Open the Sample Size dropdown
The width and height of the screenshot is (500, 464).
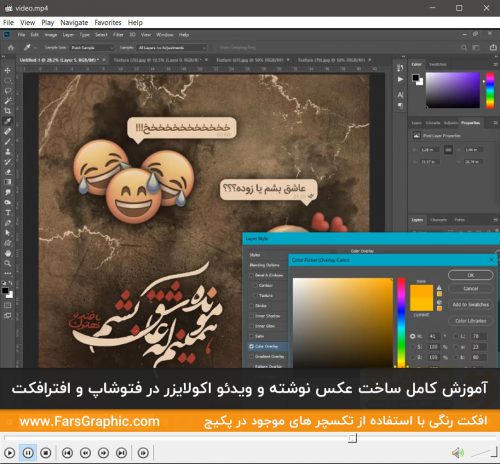click(92, 48)
